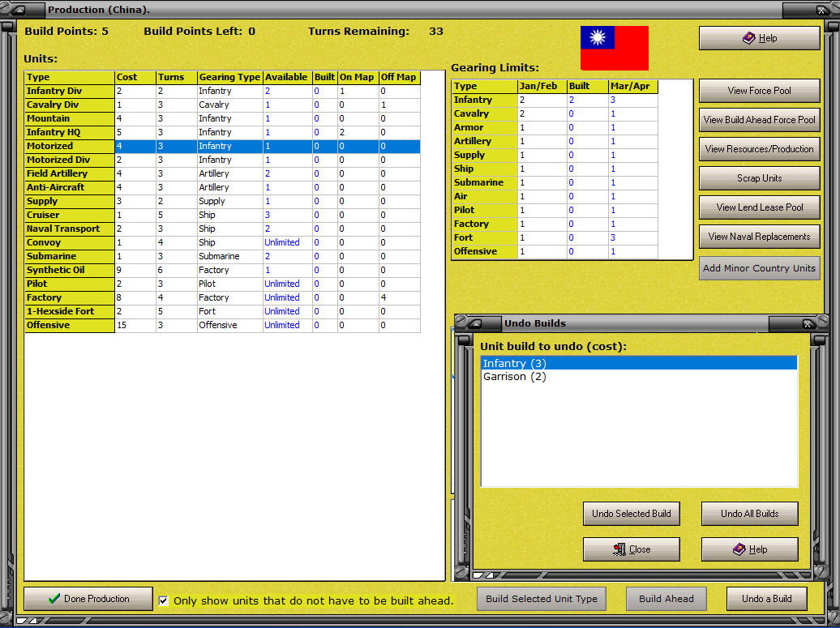
Task: Select the Factory row in Units table
Action: click(x=222, y=297)
